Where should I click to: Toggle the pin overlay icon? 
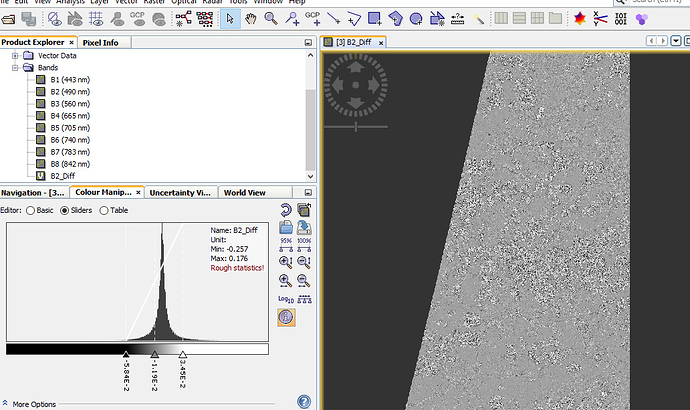pyautogui.click(x=117, y=19)
